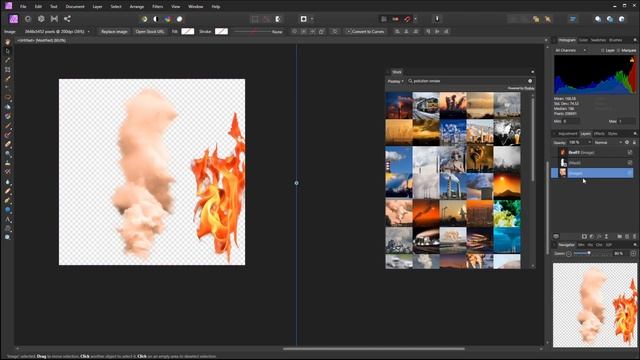
Task: Click the Replace Image button
Action: (114, 31)
